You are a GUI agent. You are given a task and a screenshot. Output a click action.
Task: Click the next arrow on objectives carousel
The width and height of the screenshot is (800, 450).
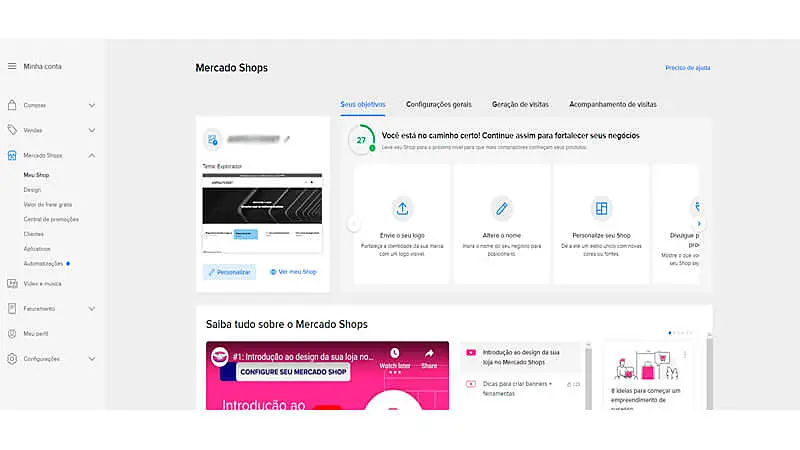coord(699,223)
